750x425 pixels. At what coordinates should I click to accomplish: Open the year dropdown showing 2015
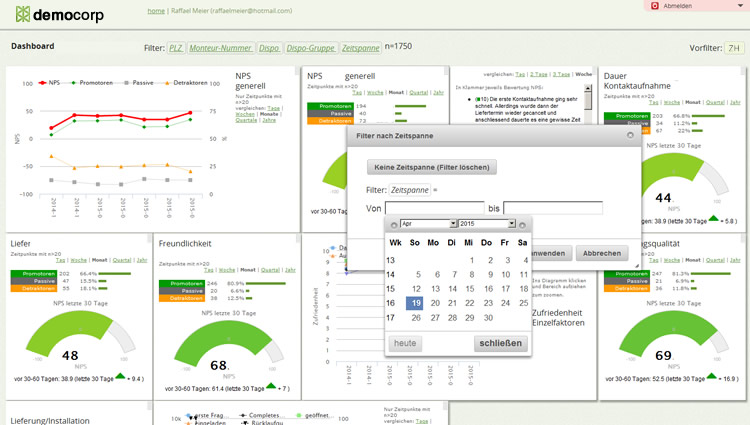click(x=487, y=224)
